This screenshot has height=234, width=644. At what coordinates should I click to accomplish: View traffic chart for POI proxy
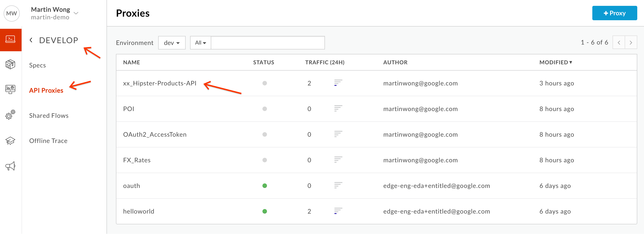pyautogui.click(x=338, y=109)
